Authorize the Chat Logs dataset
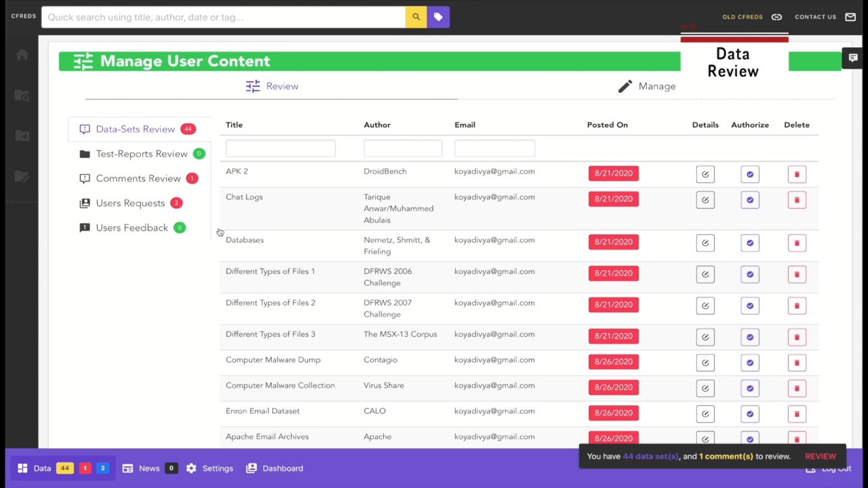Screen dimensions: 868x488 [x=750, y=200]
